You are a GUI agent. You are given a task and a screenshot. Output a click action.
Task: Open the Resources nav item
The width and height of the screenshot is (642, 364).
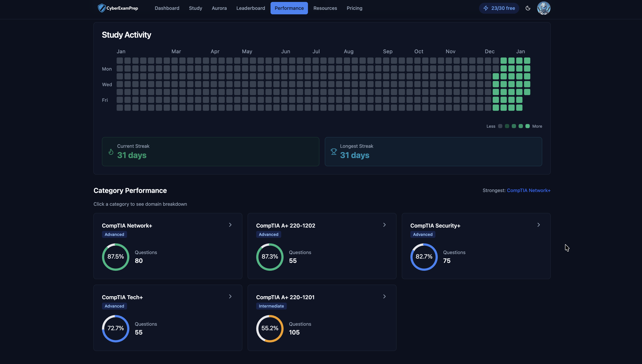325,8
